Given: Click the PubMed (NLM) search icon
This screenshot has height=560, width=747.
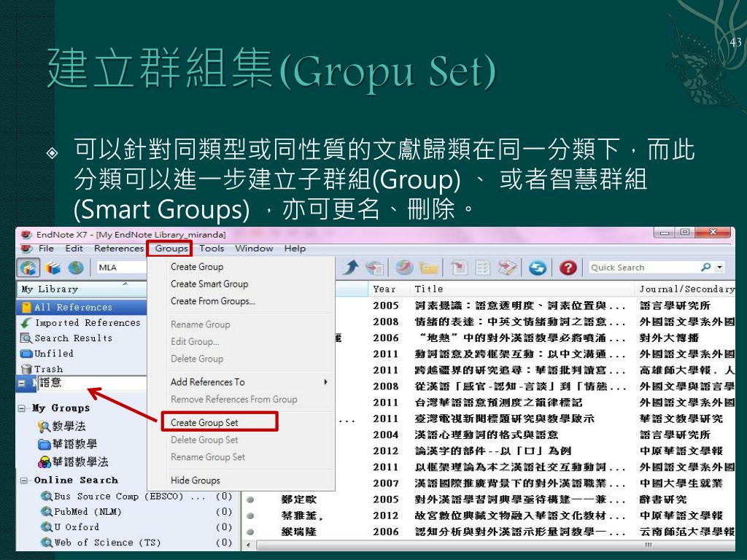Looking at the screenshot, I should (x=47, y=511).
